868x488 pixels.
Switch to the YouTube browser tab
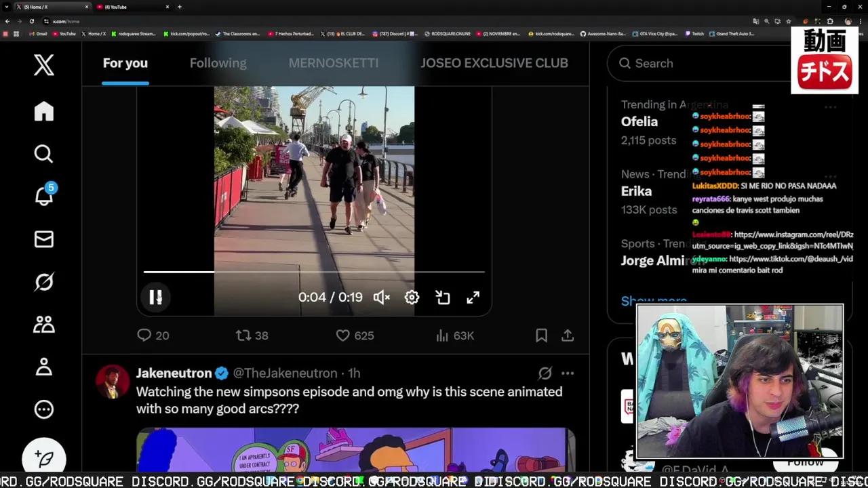pos(132,7)
